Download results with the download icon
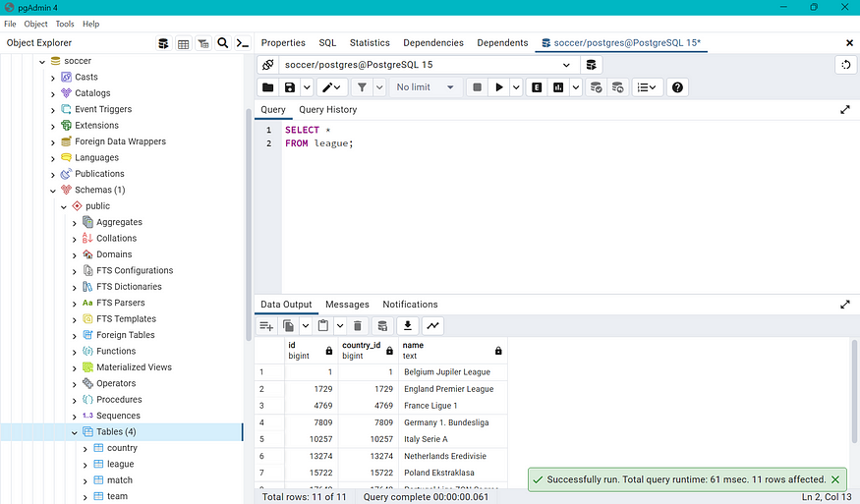 (x=408, y=326)
